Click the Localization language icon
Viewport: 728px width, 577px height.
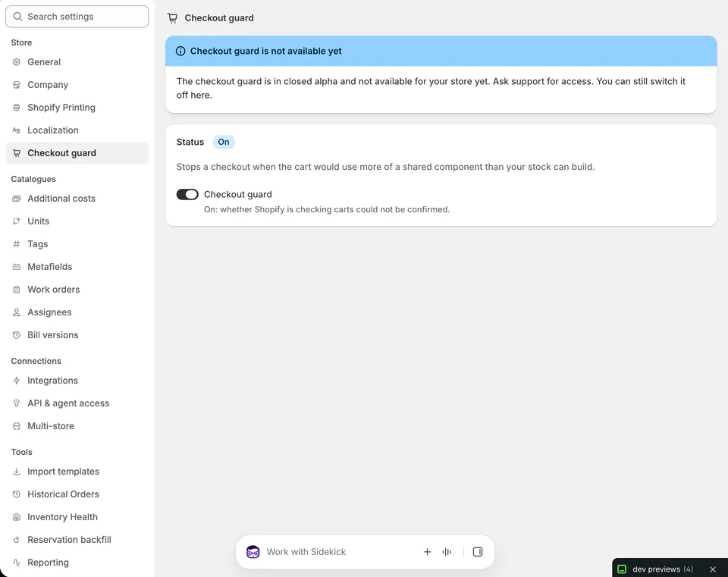pos(17,130)
